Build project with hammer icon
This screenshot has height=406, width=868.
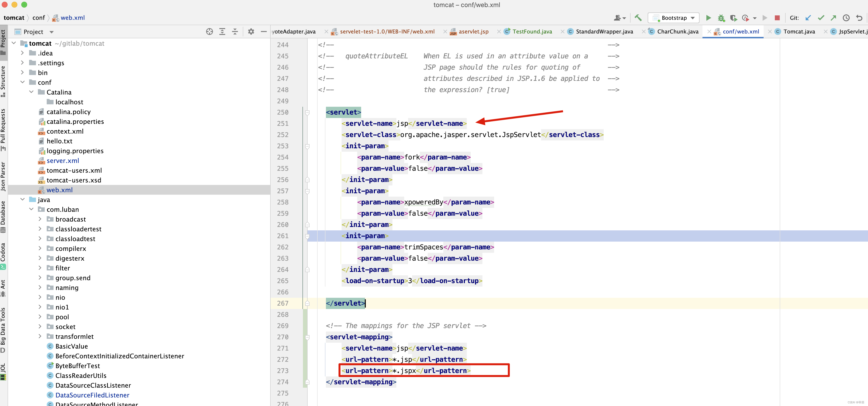(x=638, y=18)
